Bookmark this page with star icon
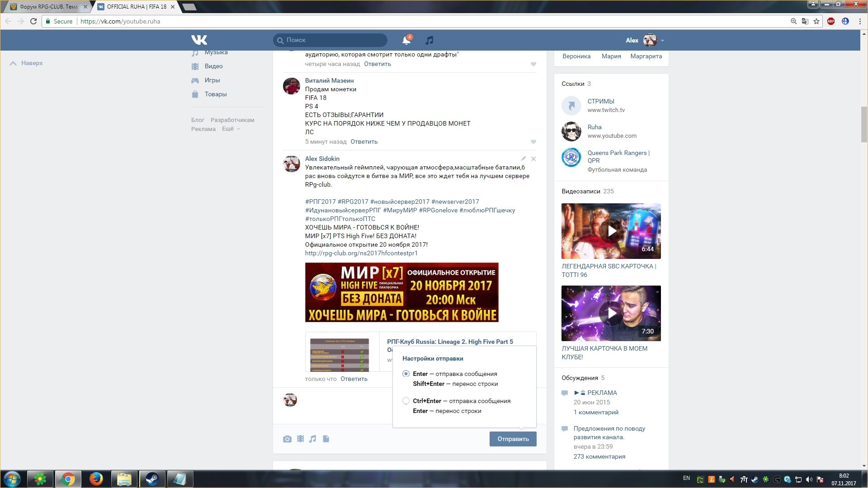Screen dimensions: 868x488 pyautogui.click(x=816, y=21)
